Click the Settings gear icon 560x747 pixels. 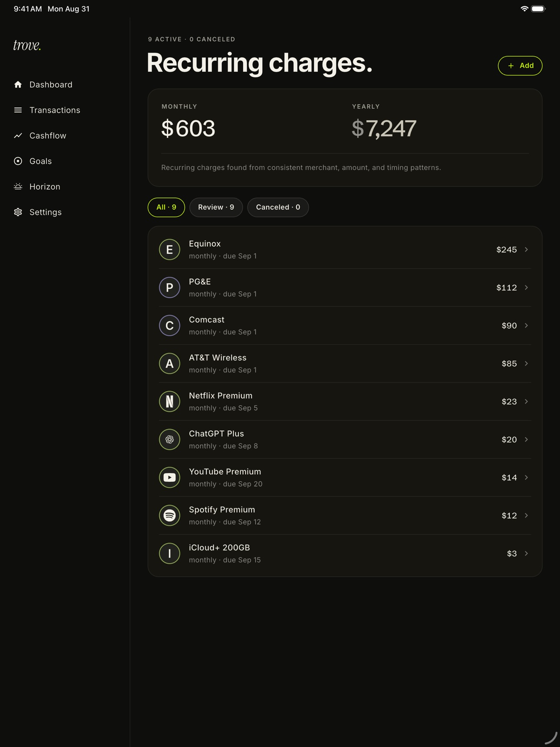tap(18, 212)
